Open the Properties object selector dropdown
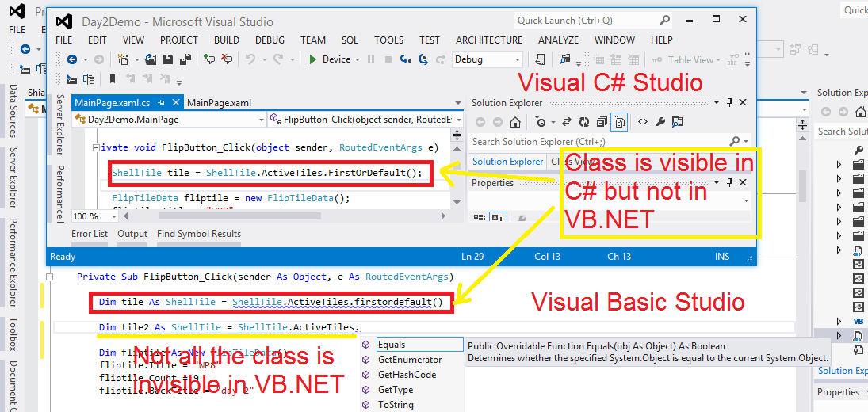The height and width of the screenshot is (412, 868). (746, 200)
